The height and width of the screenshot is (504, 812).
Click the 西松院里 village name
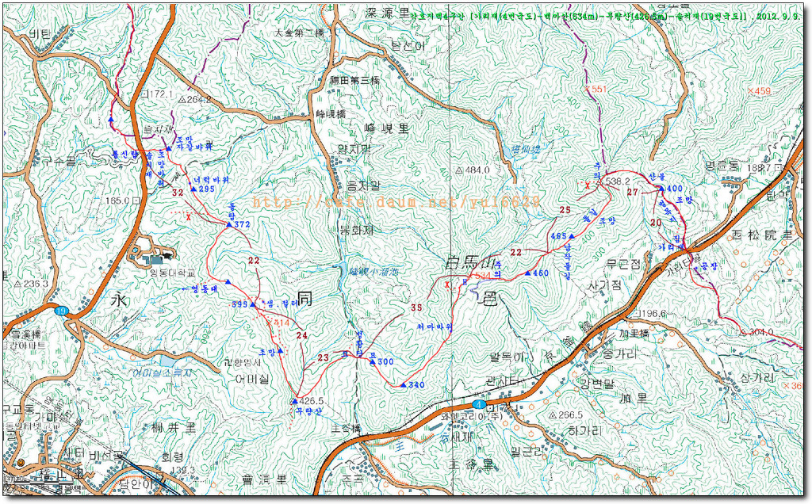(761, 235)
